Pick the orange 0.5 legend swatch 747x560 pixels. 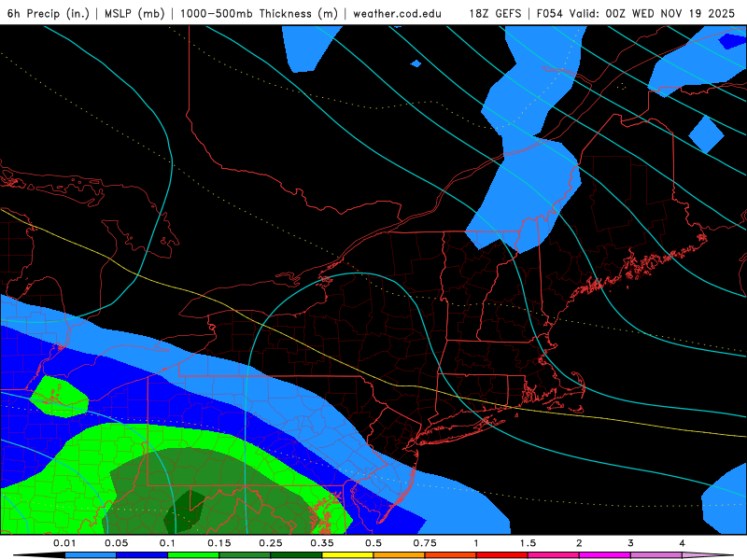point(400,555)
